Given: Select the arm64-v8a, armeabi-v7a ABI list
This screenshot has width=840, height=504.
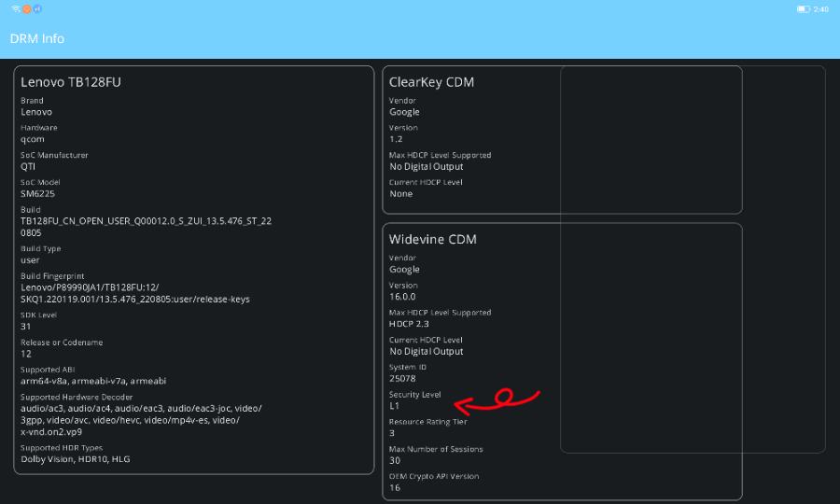Looking at the screenshot, I should click(x=93, y=382).
